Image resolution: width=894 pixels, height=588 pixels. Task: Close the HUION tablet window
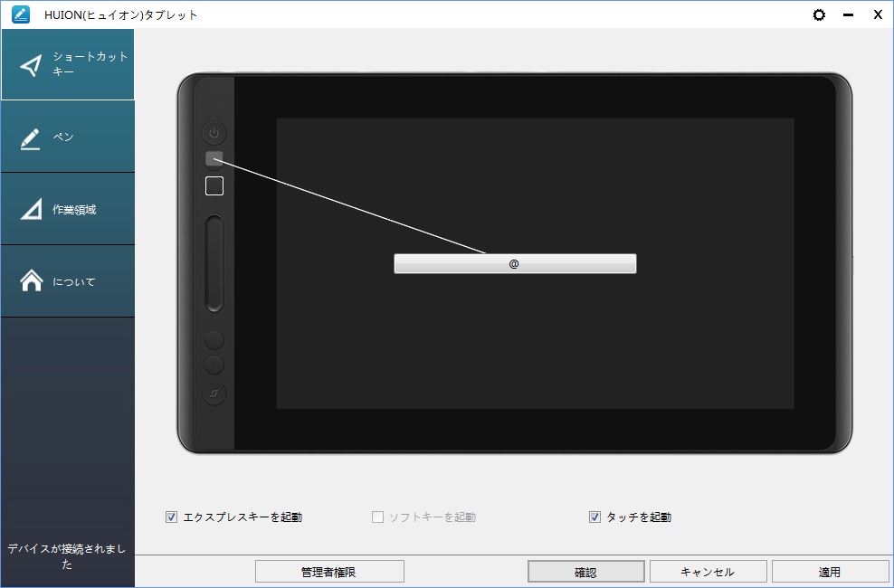pos(878,14)
